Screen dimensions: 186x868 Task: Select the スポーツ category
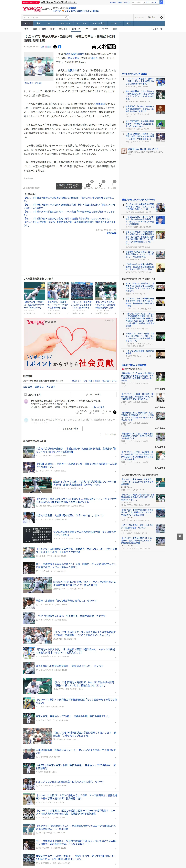click(x=76, y=29)
